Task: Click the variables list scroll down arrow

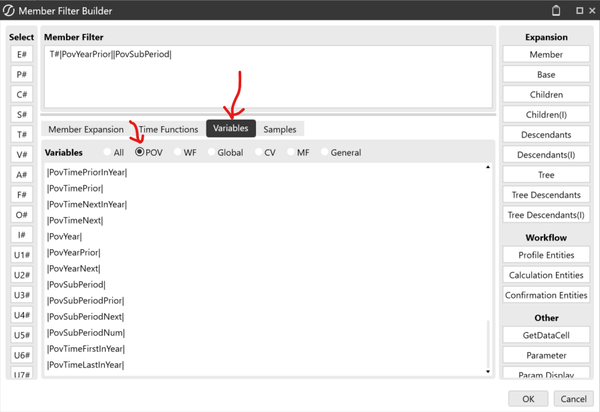Action: pyautogui.click(x=488, y=371)
